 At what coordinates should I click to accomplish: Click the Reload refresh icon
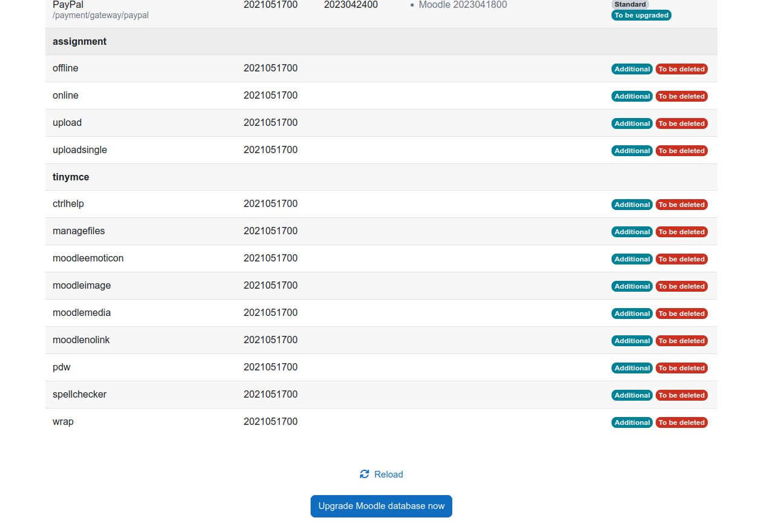[364, 475]
